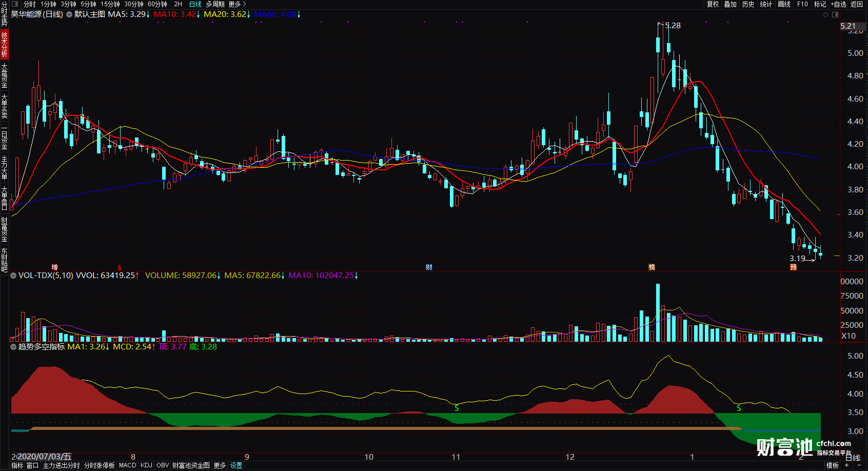Toggle the right side panel icon
Screen dimensions: 868x471
835,14
